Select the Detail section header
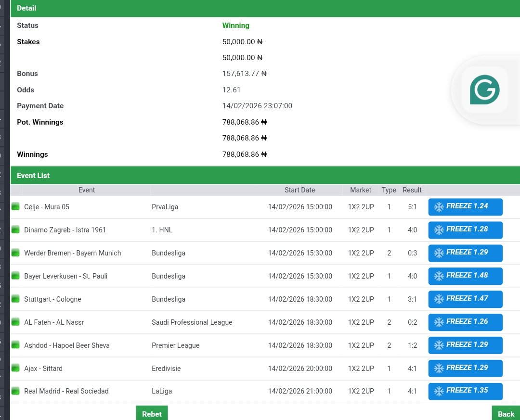 [x=26, y=8]
